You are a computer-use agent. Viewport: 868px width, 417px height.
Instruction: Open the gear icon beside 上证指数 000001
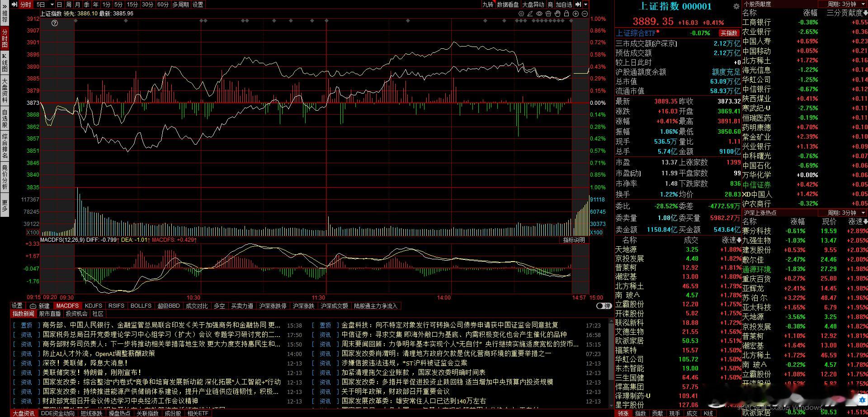736,6
